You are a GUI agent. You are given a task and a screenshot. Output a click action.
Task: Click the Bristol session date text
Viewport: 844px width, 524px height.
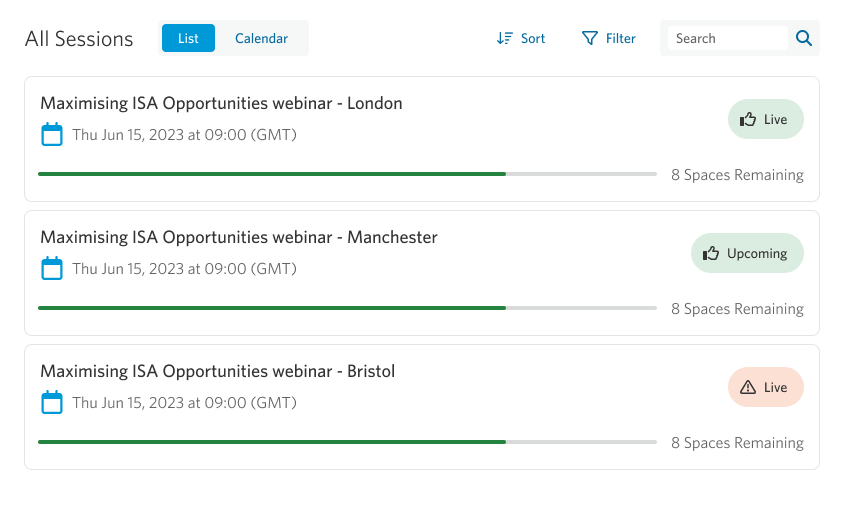pos(184,404)
